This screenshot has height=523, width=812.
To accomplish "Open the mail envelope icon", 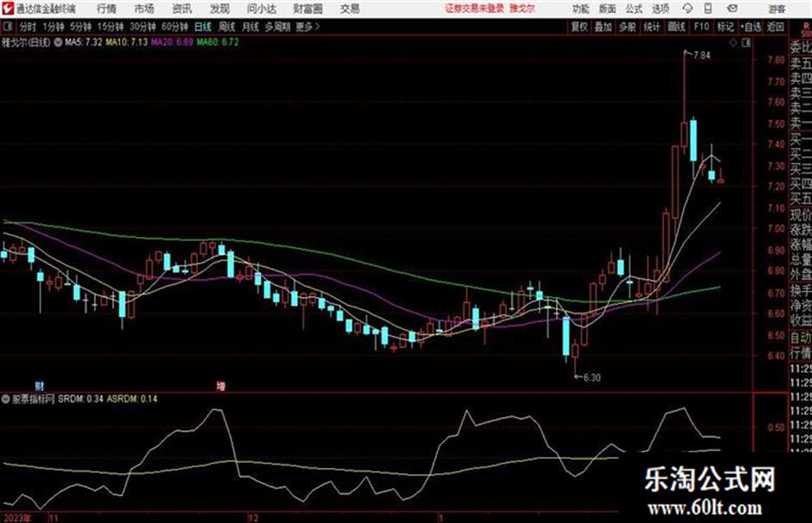I will pyautogui.click(x=732, y=9).
